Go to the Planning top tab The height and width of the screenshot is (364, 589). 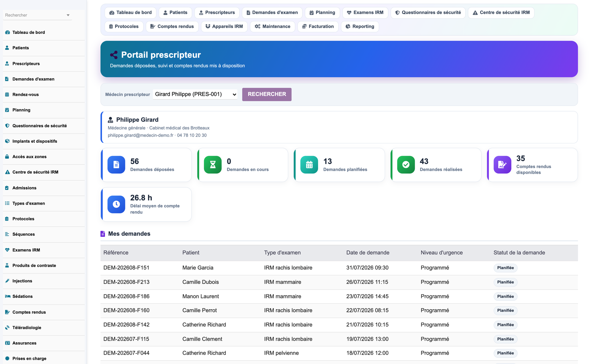click(322, 12)
